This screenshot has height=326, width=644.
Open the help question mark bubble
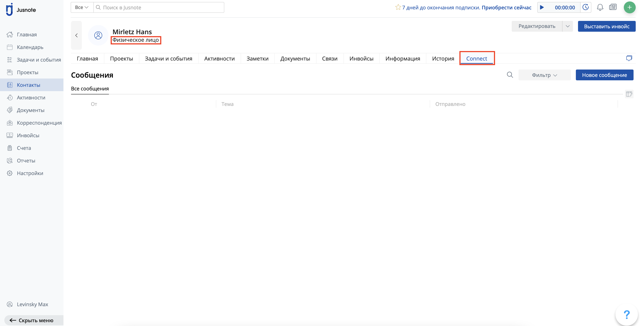[x=627, y=314]
